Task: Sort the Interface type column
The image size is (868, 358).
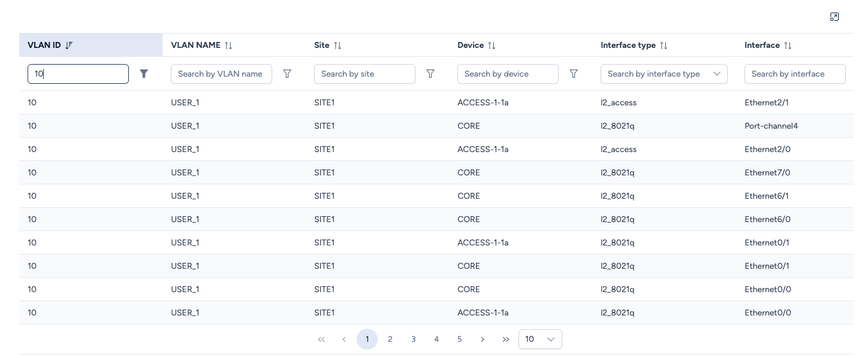Action: 664,45
